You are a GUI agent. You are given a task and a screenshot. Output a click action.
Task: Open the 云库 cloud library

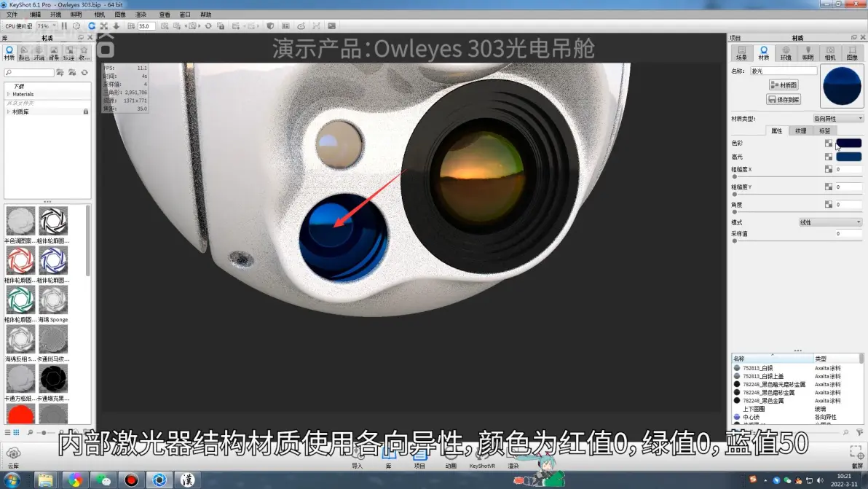click(x=13, y=458)
